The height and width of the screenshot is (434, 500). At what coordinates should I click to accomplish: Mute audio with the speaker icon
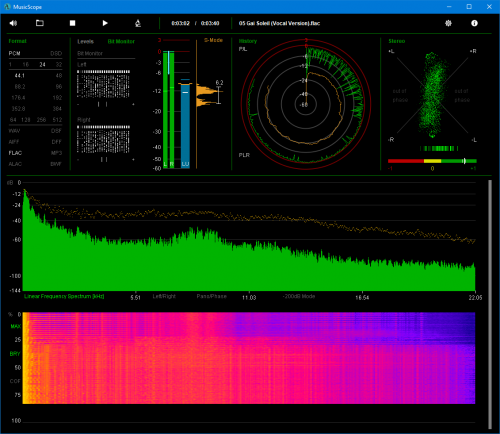(13, 23)
